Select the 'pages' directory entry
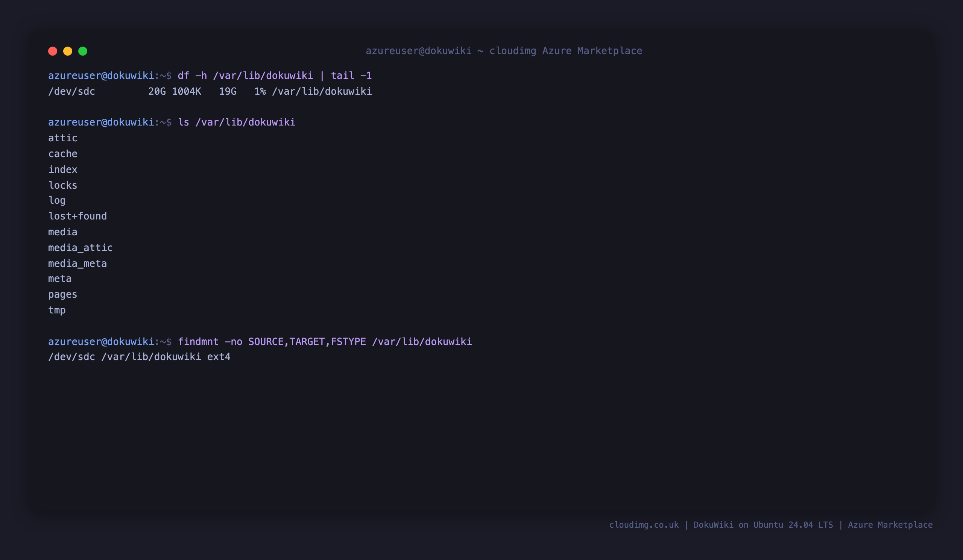963x560 pixels. [63, 295]
